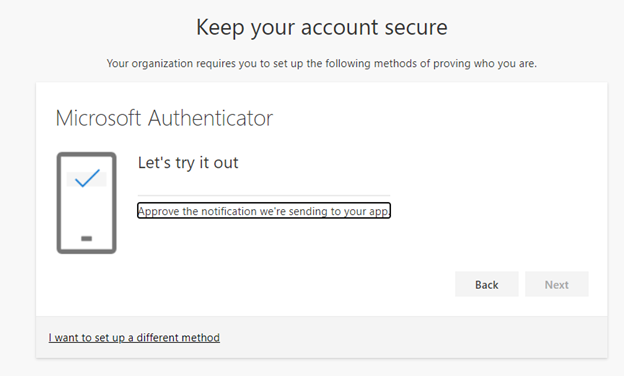
Task: Click the horizontal divider below 'Let's try it out'
Action: click(x=264, y=195)
